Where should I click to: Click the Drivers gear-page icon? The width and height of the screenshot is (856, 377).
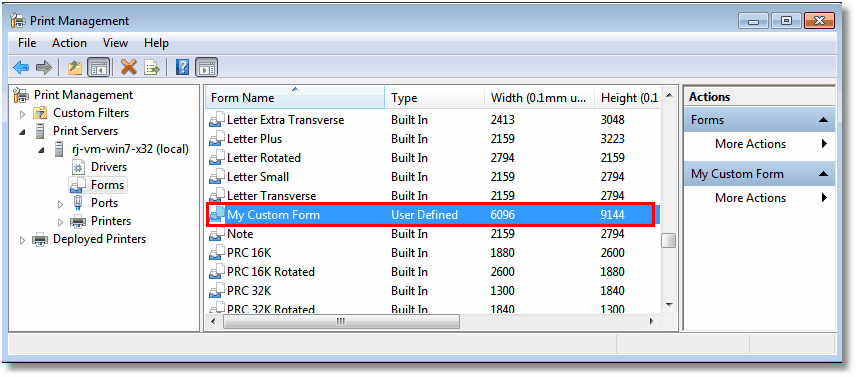[79, 167]
